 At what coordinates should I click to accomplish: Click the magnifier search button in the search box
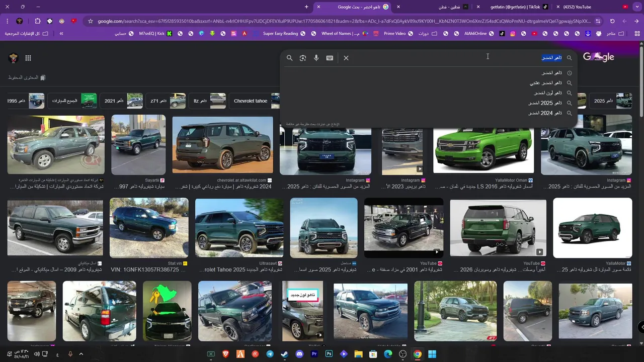(289, 58)
